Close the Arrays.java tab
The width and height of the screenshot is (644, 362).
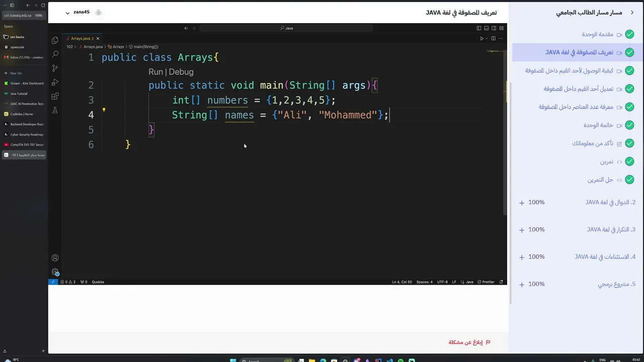coord(98,38)
